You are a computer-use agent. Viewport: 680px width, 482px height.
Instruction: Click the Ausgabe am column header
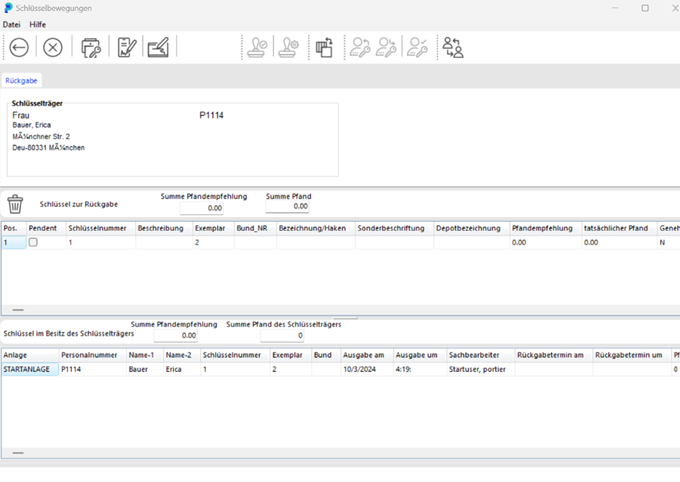point(362,355)
